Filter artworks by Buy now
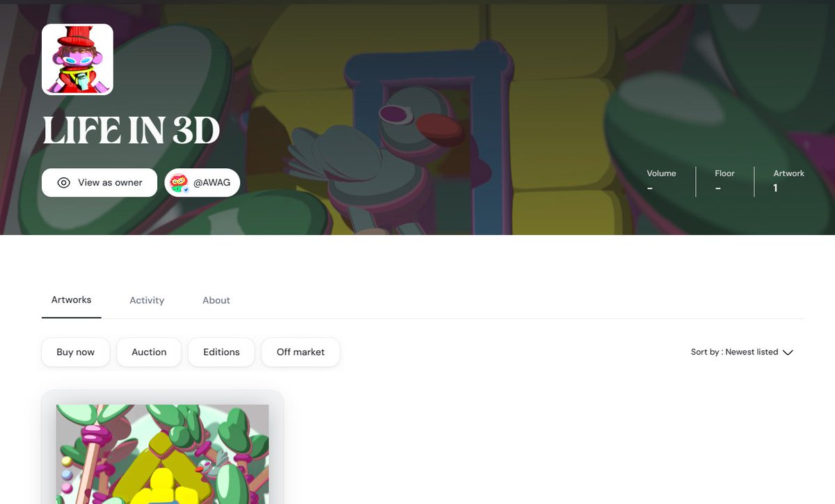This screenshot has width=835, height=504. pos(76,352)
